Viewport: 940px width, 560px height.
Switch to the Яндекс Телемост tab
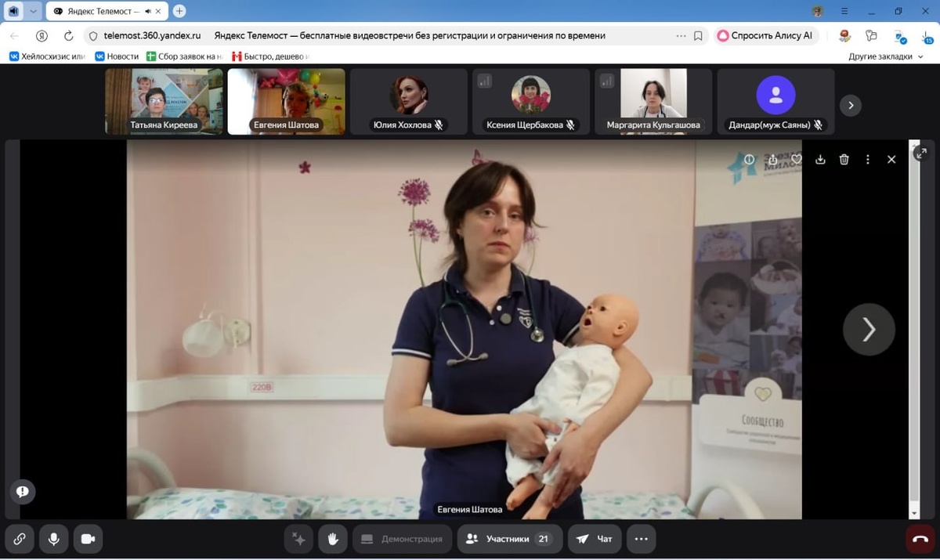(107, 11)
